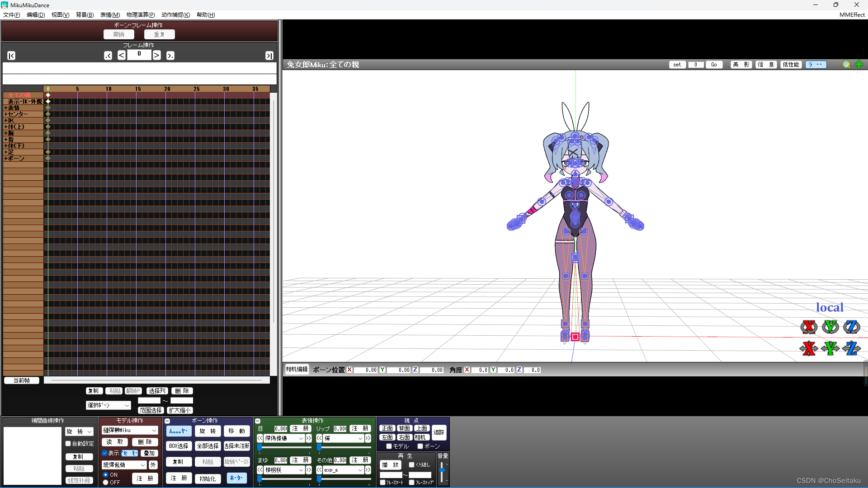The image size is (868, 488).
Task: Open the 物理演算 menu
Action: coord(140,15)
